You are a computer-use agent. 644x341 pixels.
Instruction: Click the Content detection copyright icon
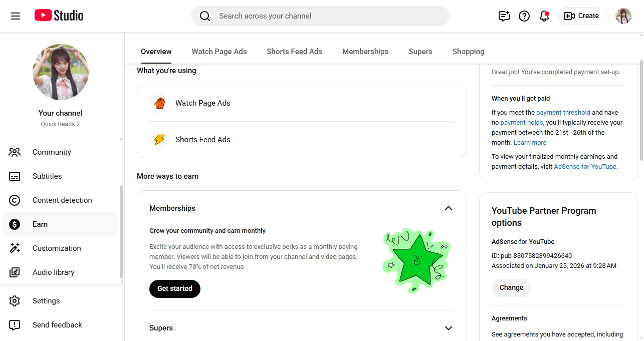[15, 200]
